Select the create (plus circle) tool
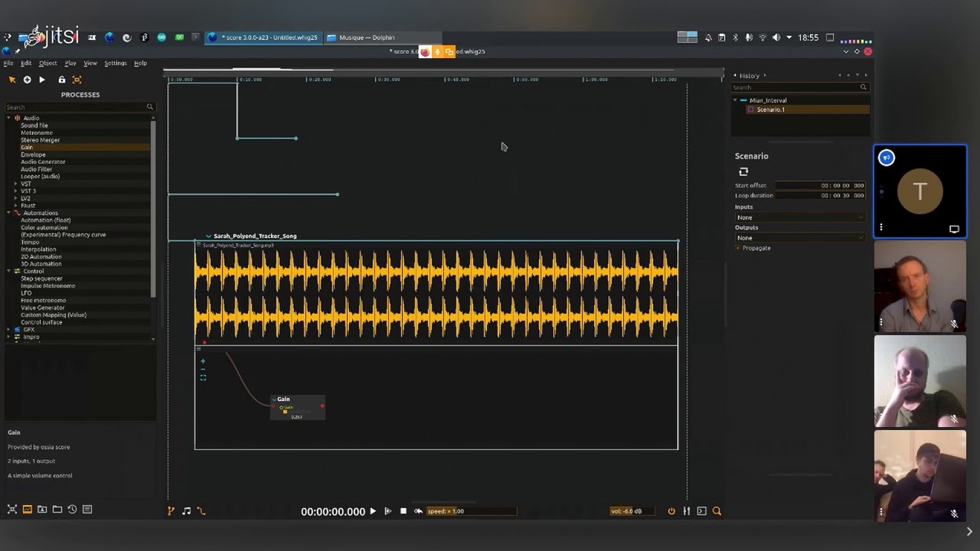980x551 pixels. [27, 80]
